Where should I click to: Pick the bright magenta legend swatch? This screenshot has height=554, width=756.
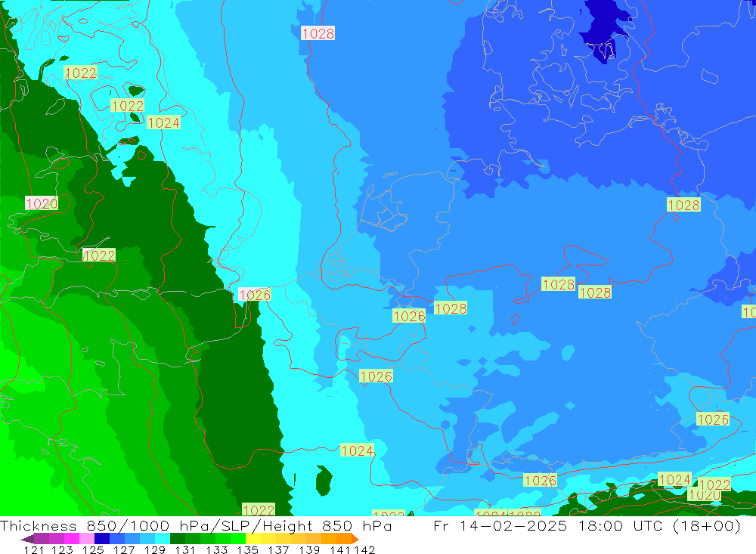pyautogui.click(x=71, y=539)
